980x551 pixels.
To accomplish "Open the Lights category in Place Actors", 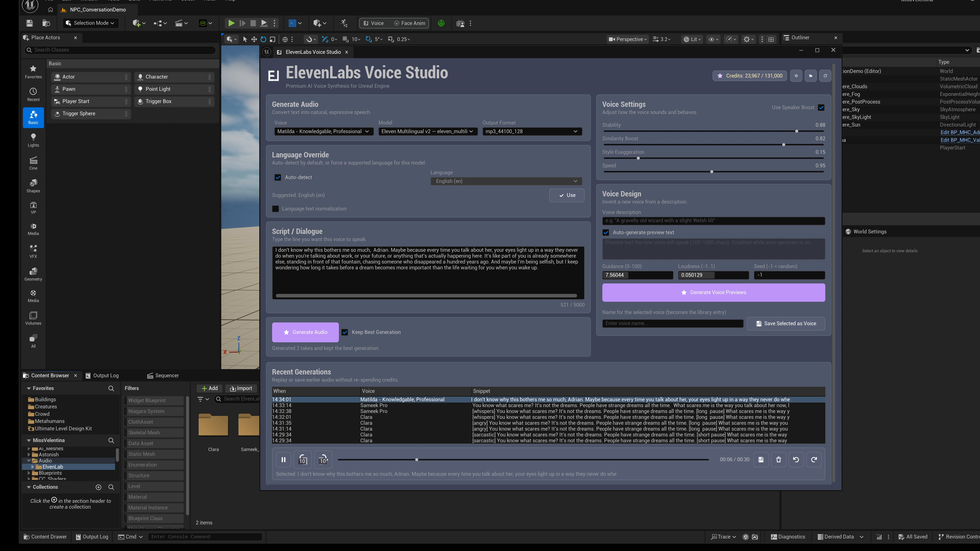I will click(x=33, y=140).
